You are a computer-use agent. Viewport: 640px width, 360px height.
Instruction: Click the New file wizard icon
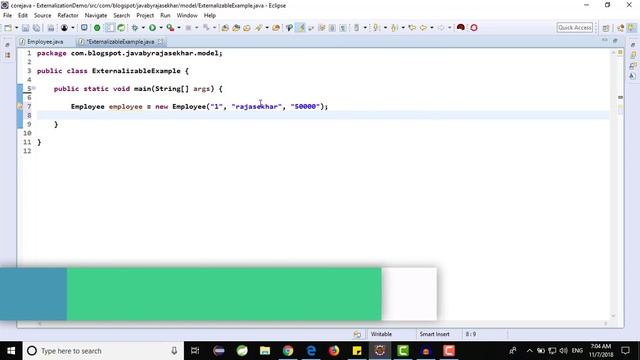[x=8, y=28]
